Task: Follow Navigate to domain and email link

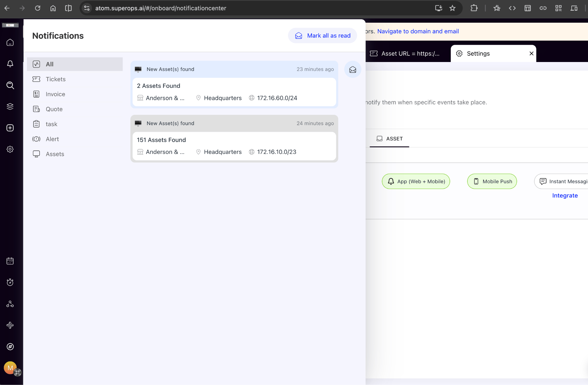Action: [418, 31]
